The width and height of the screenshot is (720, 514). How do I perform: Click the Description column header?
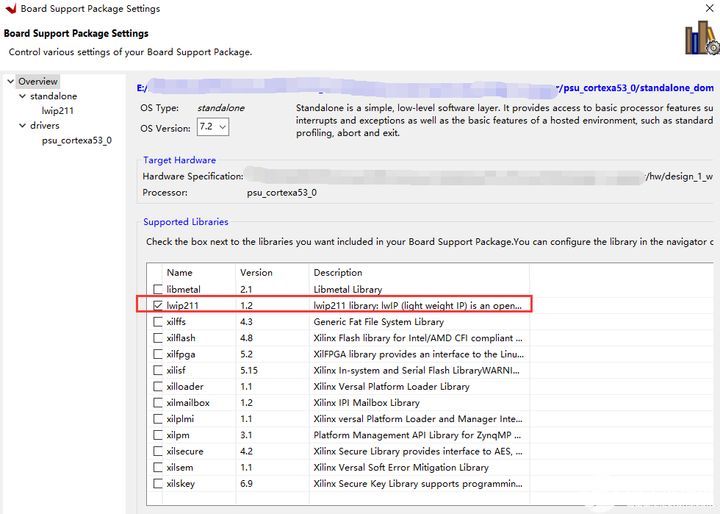pyautogui.click(x=338, y=272)
